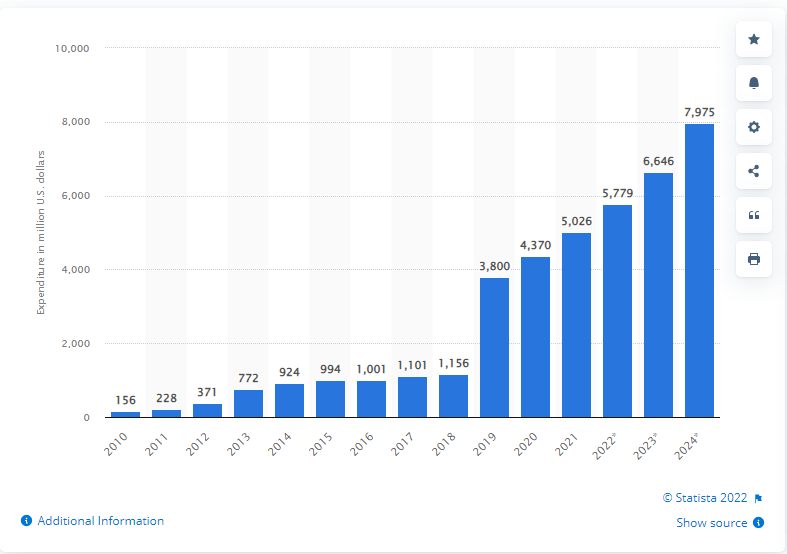The image size is (787, 554).
Task: Select the 2014 bar labeled 924
Action: [x=289, y=400]
